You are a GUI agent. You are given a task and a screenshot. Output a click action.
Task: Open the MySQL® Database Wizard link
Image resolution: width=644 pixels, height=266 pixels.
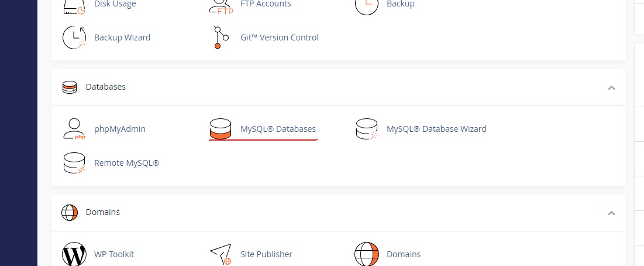pos(436,129)
